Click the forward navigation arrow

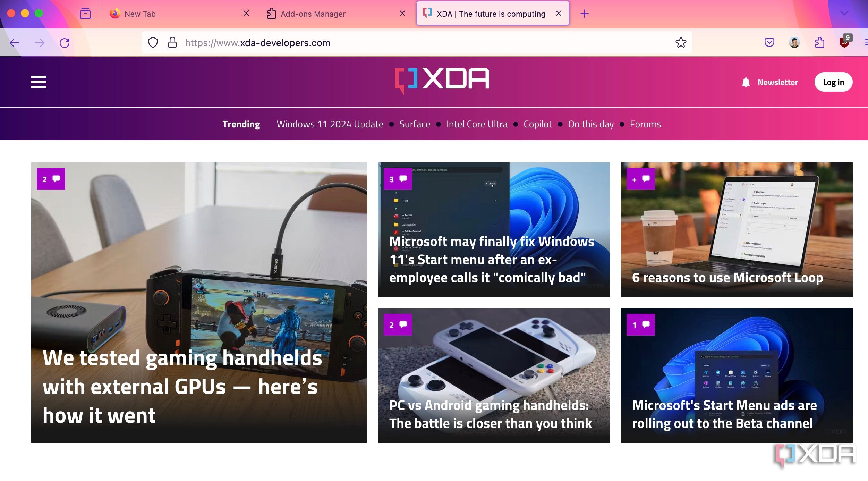[x=40, y=43]
